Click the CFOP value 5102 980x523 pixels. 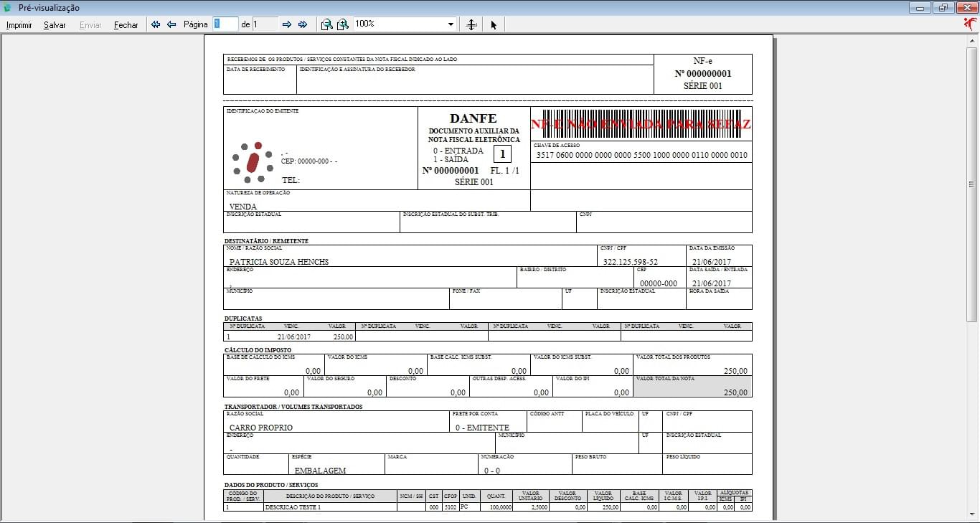click(x=451, y=507)
